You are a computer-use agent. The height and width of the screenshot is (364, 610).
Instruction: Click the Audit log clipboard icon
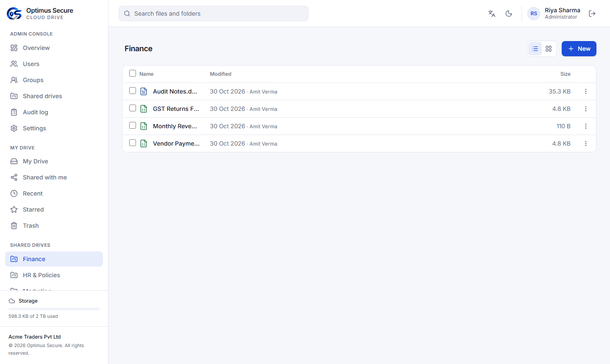pyautogui.click(x=14, y=112)
